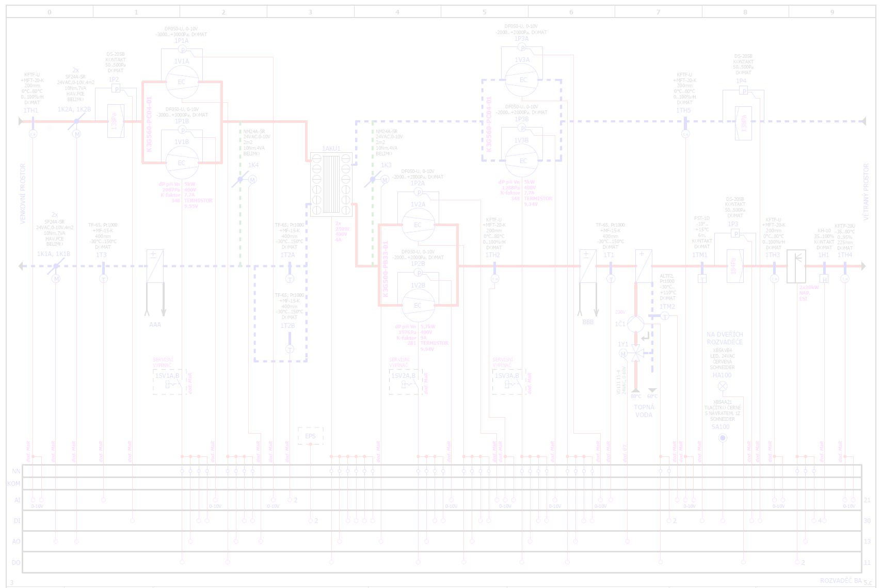Click the 1T2A temperature sensor symbol
The width and height of the screenshot is (881, 588).
pyautogui.click(x=290, y=279)
